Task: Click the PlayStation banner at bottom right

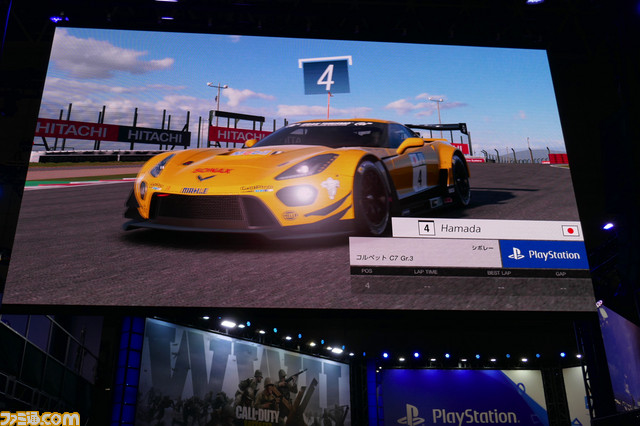Action: click(x=462, y=398)
